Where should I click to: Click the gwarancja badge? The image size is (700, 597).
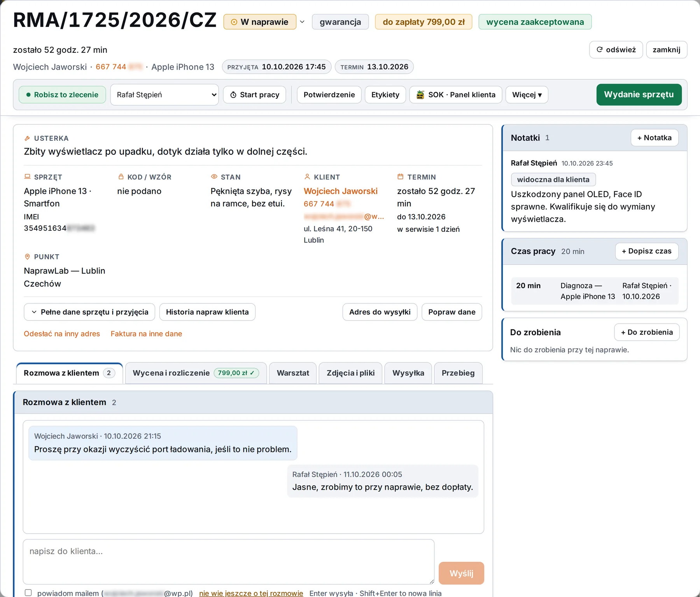point(340,22)
